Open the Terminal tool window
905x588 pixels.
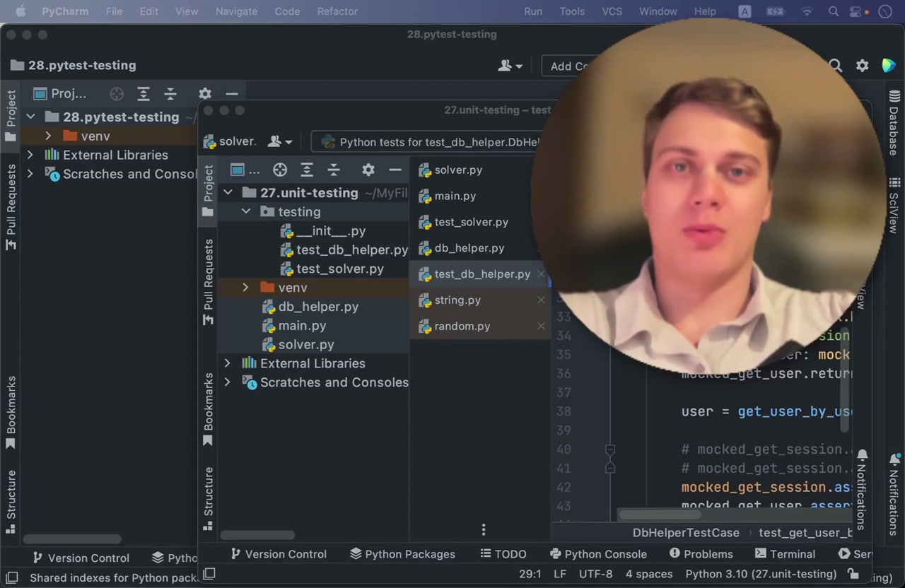[785, 553]
